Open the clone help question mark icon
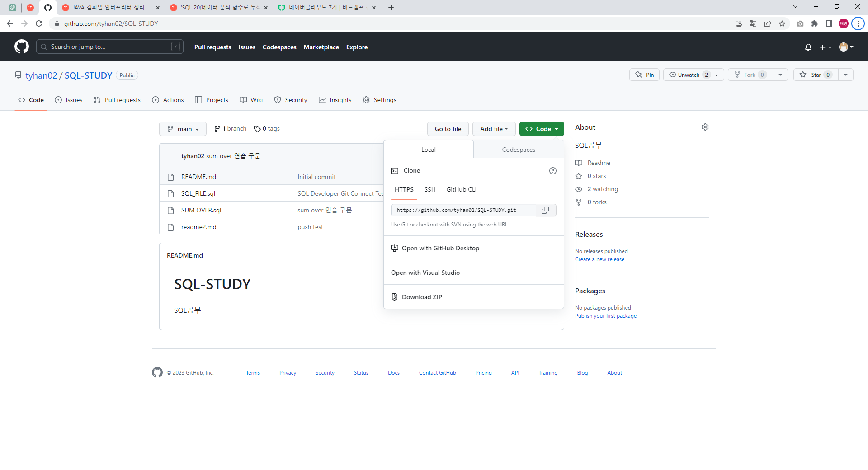The width and height of the screenshot is (868, 470). coord(552,171)
